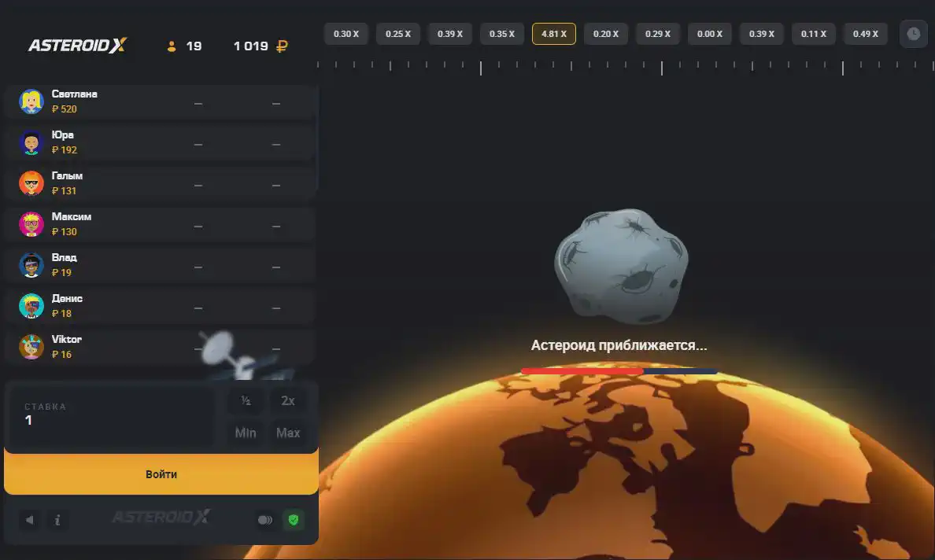The image size is (935, 560).
Task: Set the bet to Max
Action: (288, 433)
